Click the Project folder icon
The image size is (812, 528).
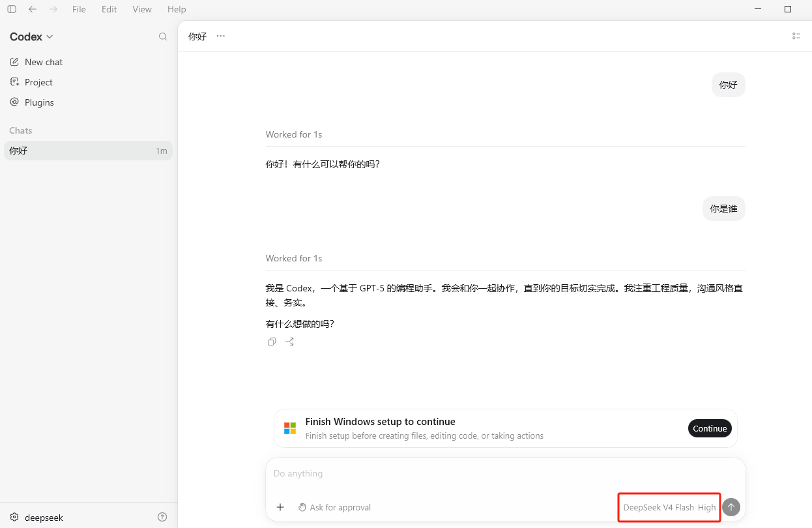[x=14, y=82]
